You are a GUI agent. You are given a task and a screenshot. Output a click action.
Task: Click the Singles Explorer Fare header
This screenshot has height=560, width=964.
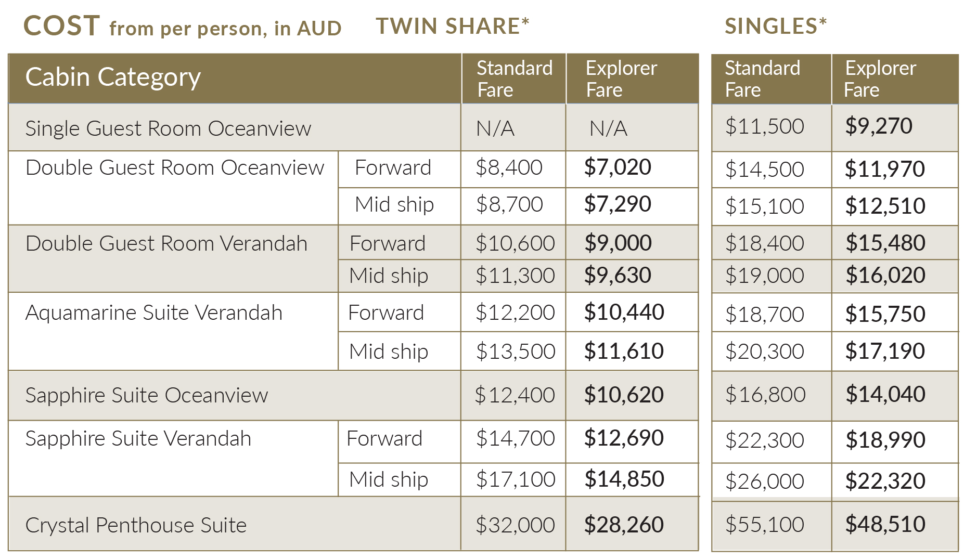pos(880,79)
